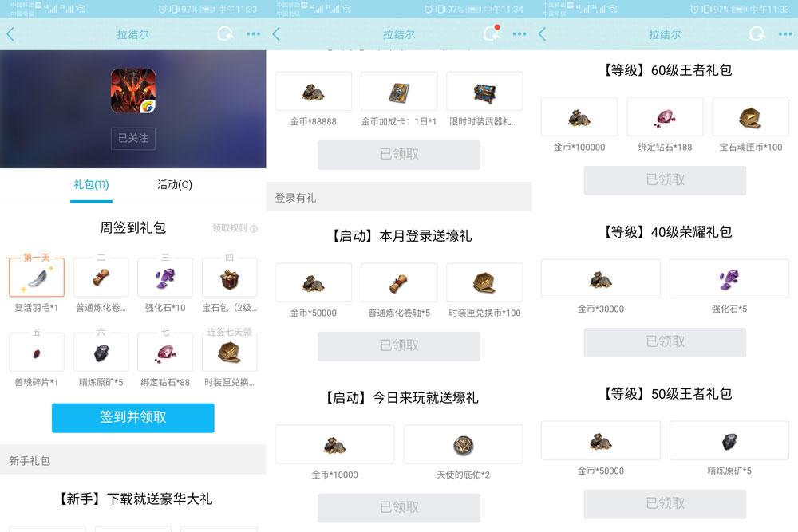This screenshot has width=798, height=532.
Task: Tap the 拉结尔 game app icon
Action: click(133, 91)
